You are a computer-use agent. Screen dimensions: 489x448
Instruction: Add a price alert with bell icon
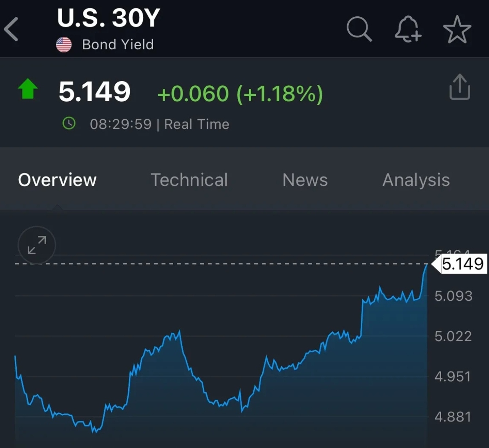408,29
